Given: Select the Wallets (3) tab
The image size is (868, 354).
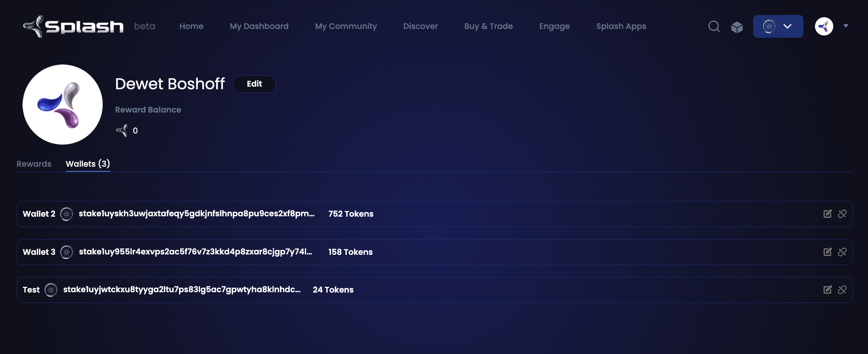Looking at the screenshot, I should point(88,164).
